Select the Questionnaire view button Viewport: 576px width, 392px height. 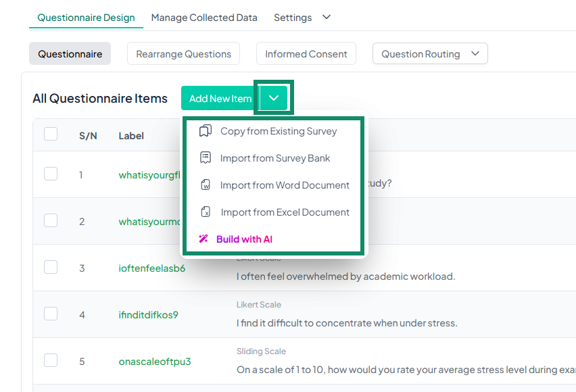pyautogui.click(x=70, y=53)
